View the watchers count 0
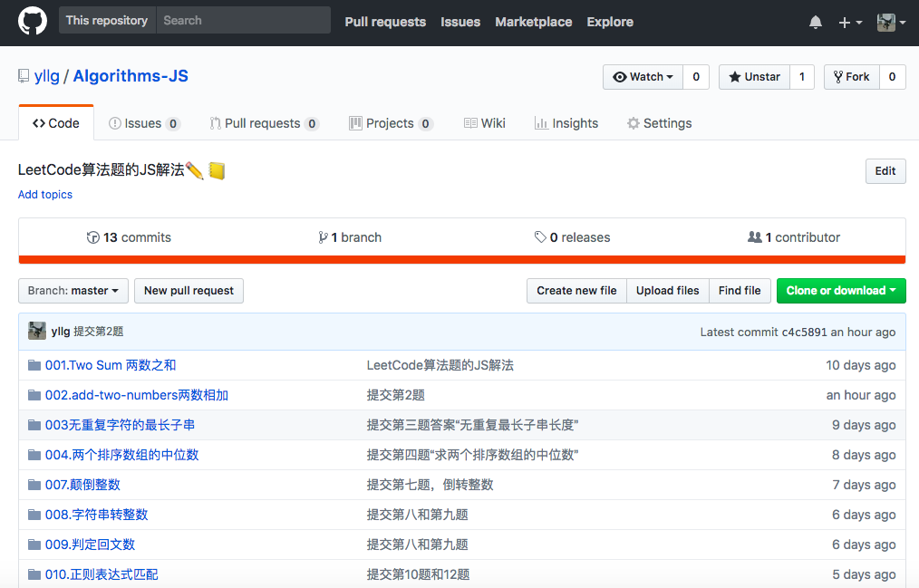This screenshot has width=919, height=588. pos(696,77)
